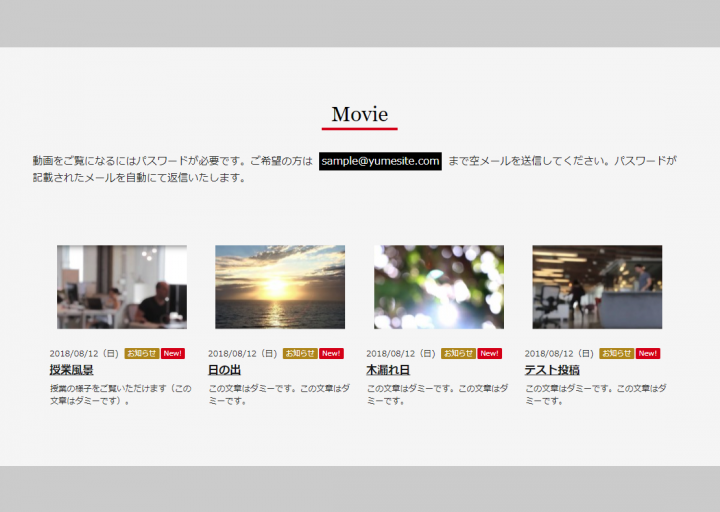Click intro text 動画をご覧になるにはパスワードが必要です

point(139,161)
